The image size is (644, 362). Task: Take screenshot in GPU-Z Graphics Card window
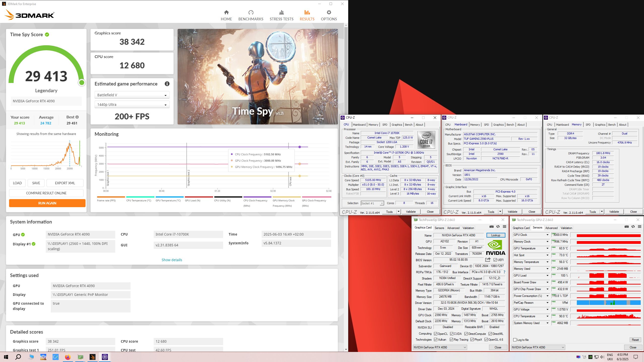coord(491,227)
